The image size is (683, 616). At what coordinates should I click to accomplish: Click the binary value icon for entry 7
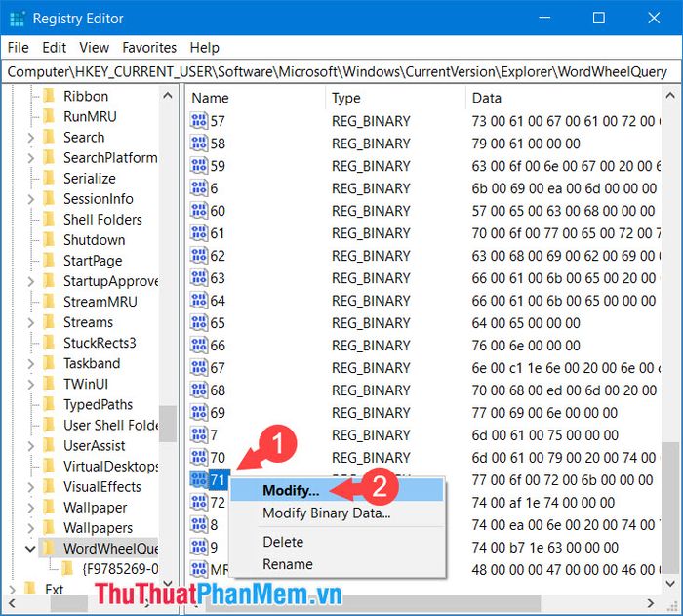[x=199, y=434]
